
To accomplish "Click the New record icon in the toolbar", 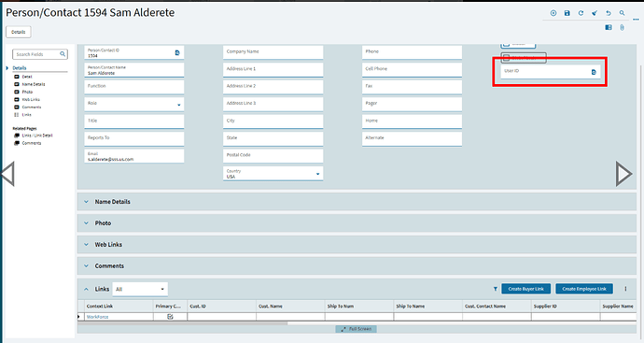I will (553, 13).
